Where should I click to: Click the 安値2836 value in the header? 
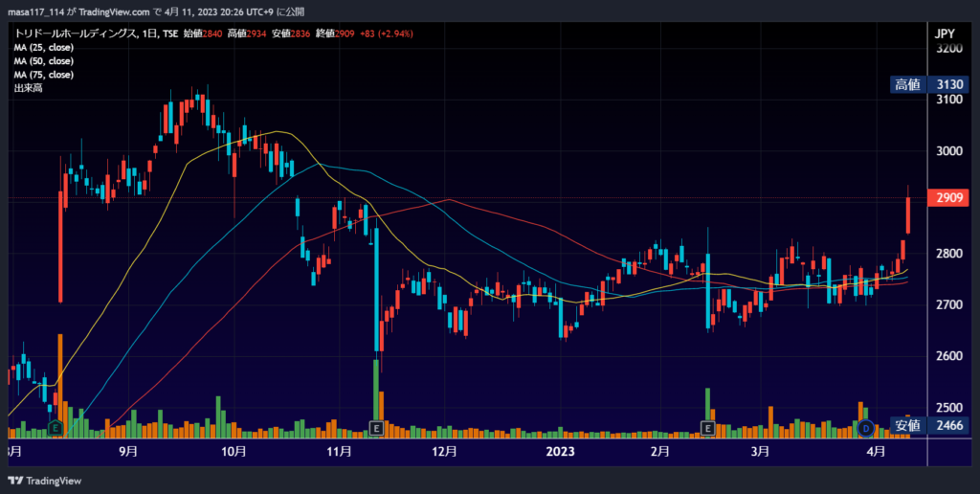(x=291, y=34)
